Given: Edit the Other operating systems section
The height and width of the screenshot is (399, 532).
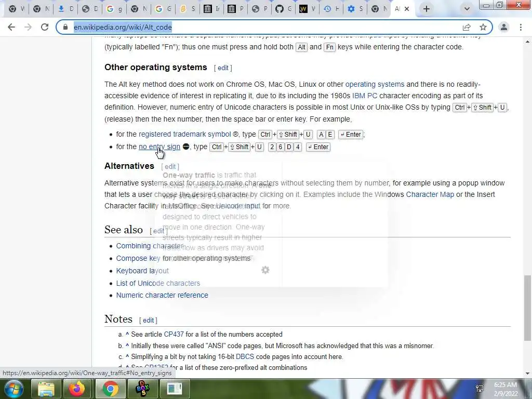Looking at the screenshot, I should (x=223, y=68).
